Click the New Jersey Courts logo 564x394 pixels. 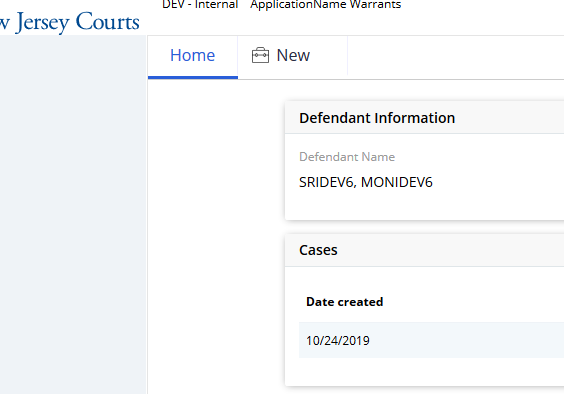[69, 22]
